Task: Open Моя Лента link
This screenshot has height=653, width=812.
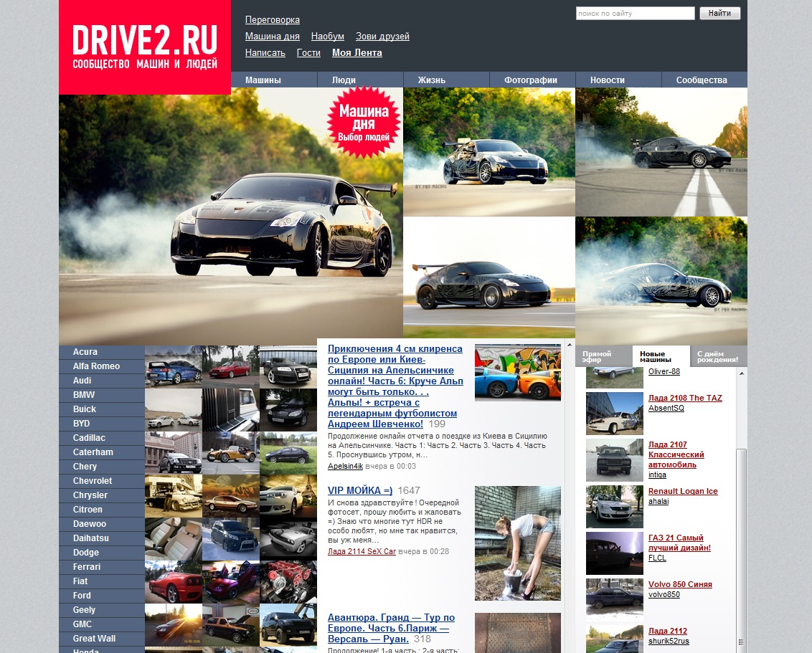Action: (x=357, y=53)
